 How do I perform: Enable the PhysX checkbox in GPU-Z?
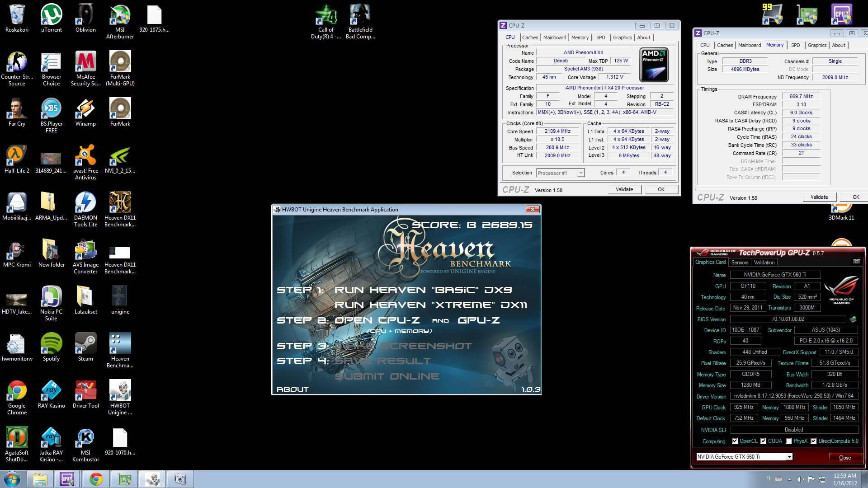788,441
